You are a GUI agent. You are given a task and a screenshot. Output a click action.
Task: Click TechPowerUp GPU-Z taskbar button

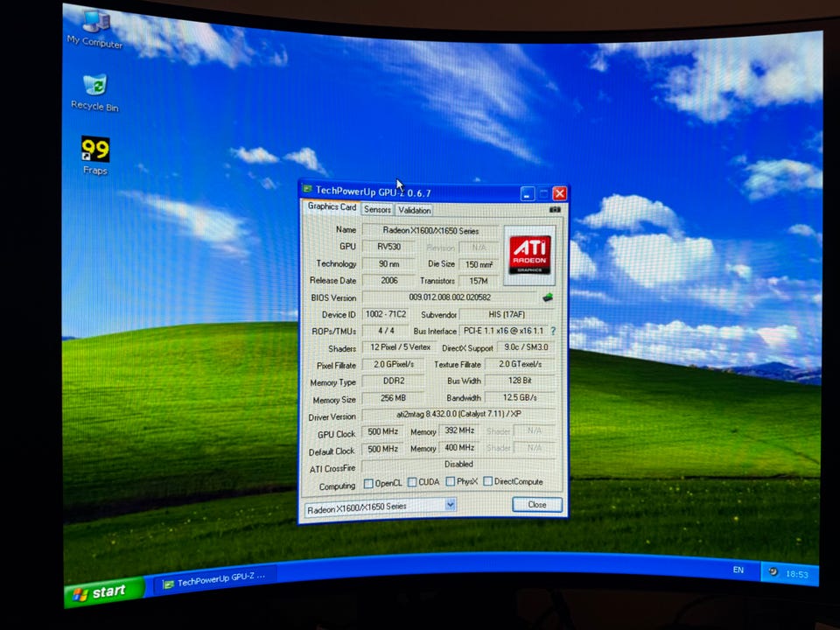coord(215,581)
